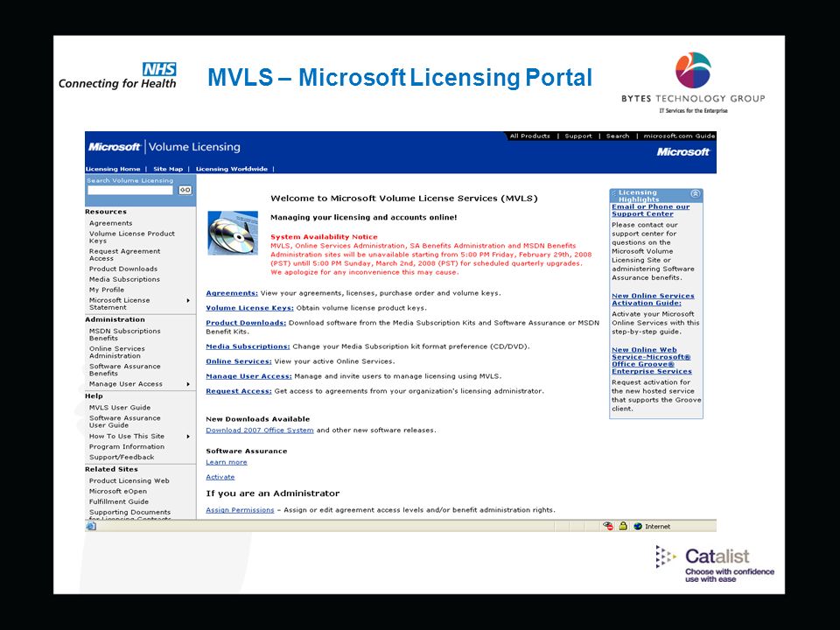Open Software Assurance User Guide item

tap(125, 422)
